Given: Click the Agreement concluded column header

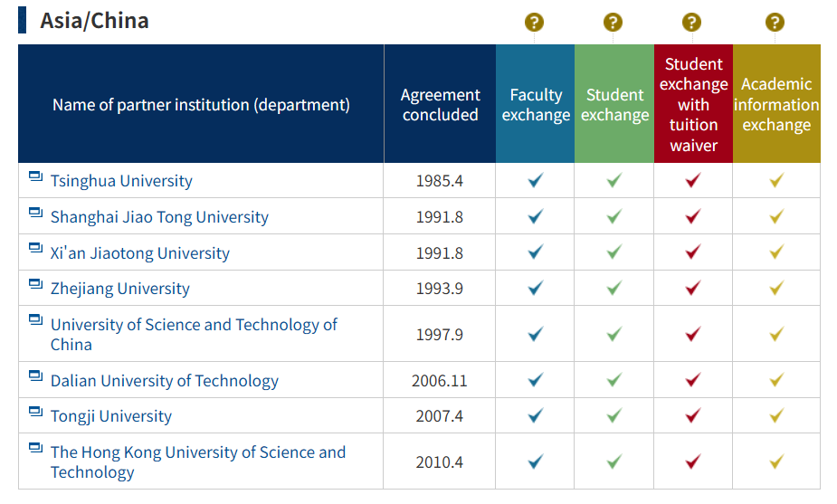Looking at the screenshot, I should tap(440, 104).
